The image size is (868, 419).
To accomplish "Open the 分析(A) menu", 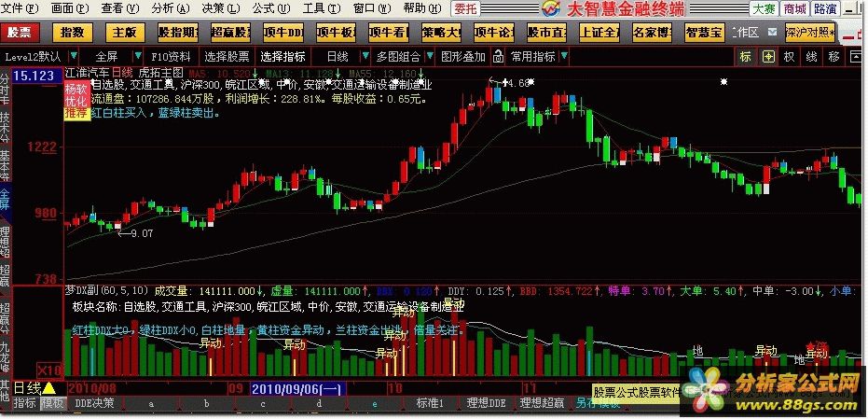I will click(171, 8).
